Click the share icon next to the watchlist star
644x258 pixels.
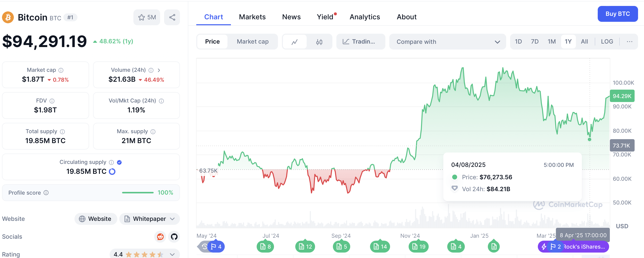(x=172, y=17)
